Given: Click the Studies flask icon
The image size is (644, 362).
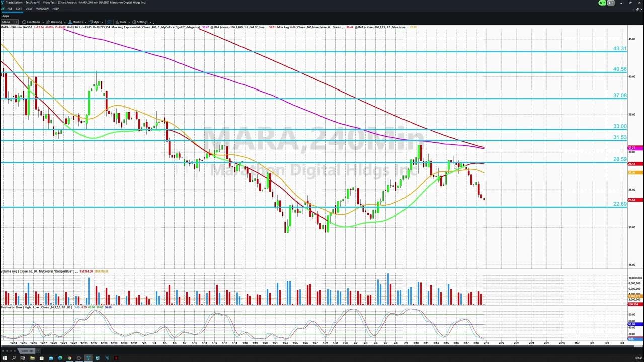Looking at the screenshot, I should [x=70, y=22].
